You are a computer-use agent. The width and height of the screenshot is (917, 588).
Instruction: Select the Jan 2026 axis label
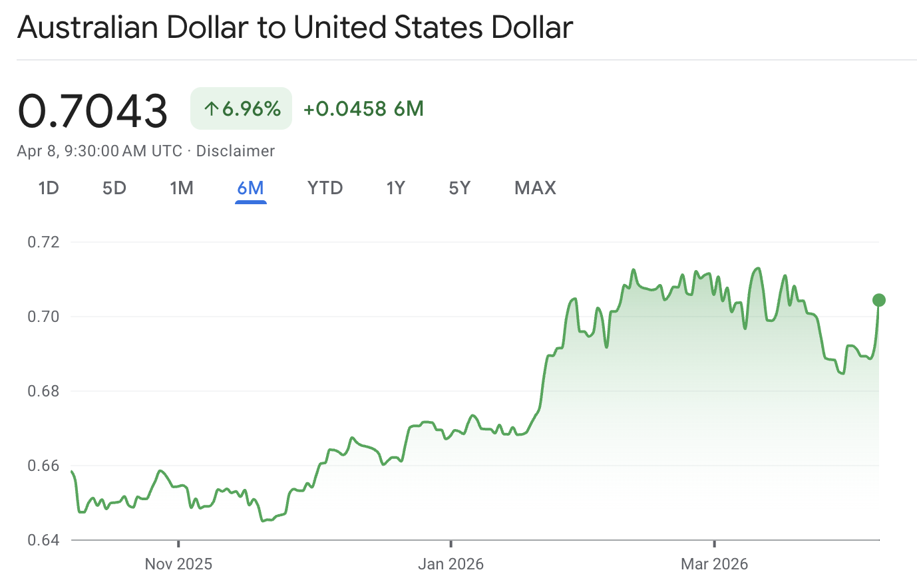[x=451, y=563]
